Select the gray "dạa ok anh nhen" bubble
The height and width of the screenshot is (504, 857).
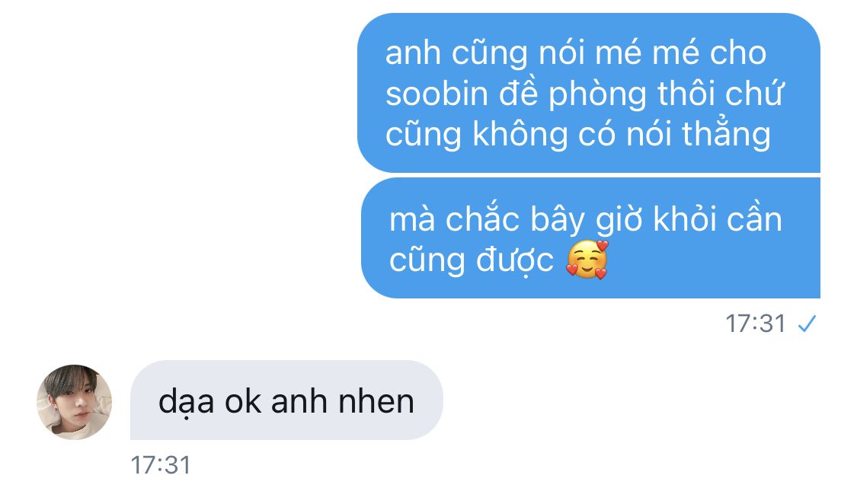286,400
